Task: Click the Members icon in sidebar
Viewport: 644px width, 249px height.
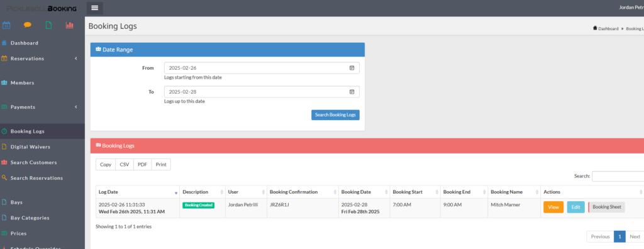Action: point(4,82)
